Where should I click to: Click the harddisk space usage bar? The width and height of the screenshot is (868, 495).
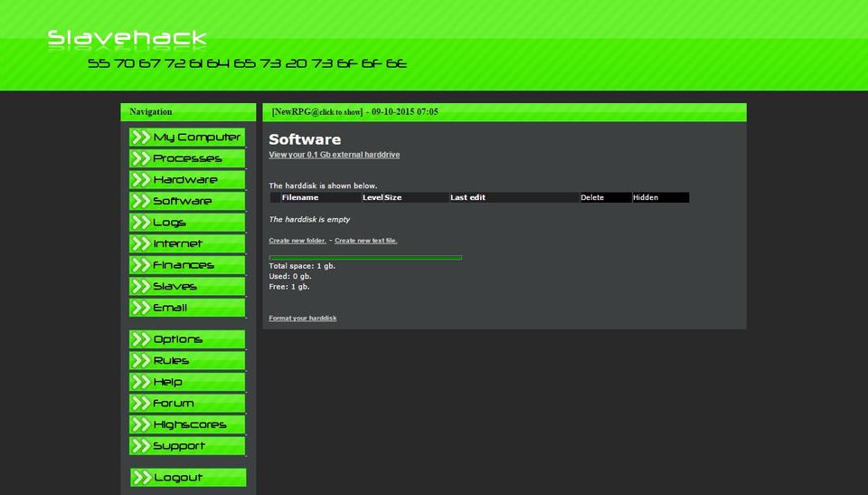click(365, 258)
